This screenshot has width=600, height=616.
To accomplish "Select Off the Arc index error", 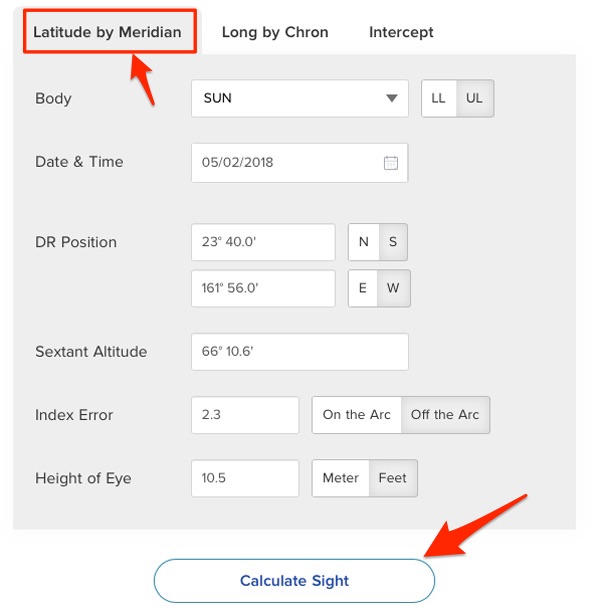I will pyautogui.click(x=445, y=415).
